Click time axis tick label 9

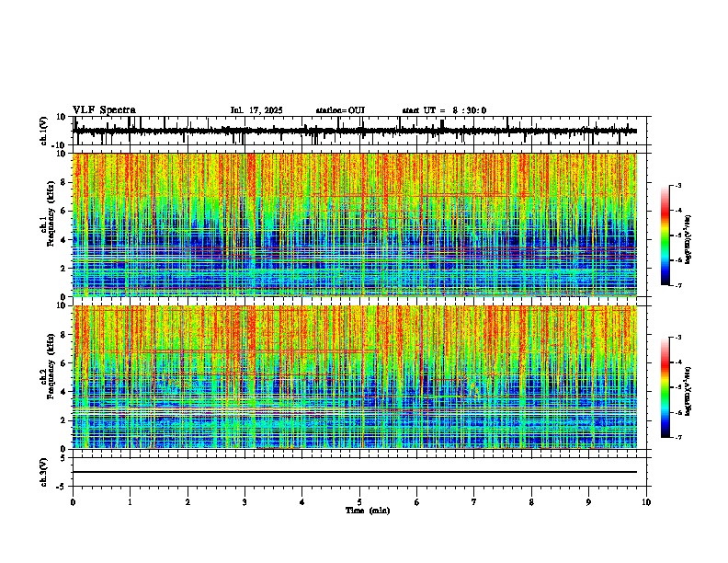tap(588, 502)
